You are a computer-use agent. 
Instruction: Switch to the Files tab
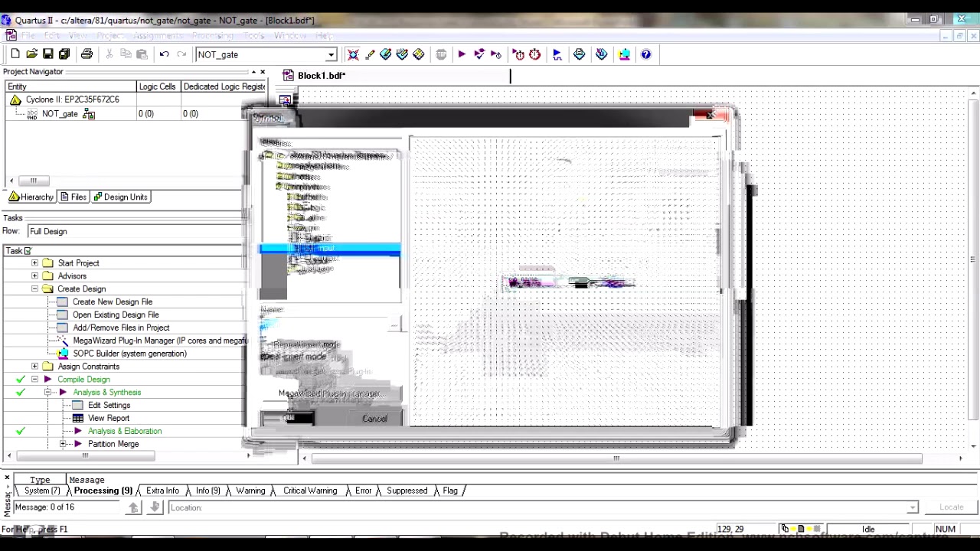click(73, 197)
